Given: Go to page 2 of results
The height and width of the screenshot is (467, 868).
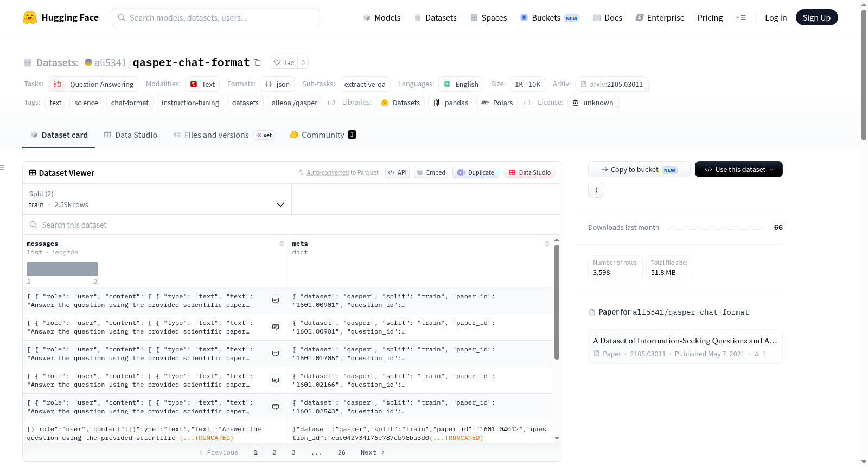Looking at the screenshot, I should [x=275, y=452].
